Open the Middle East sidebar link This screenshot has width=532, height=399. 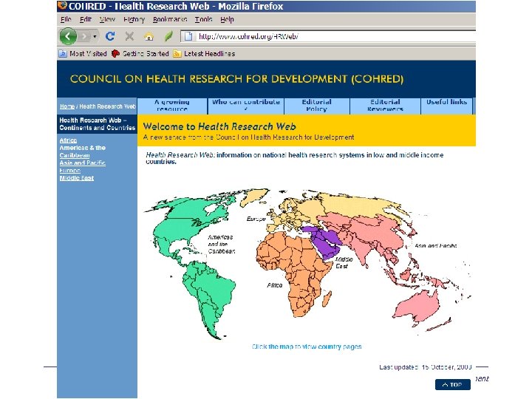click(x=77, y=178)
